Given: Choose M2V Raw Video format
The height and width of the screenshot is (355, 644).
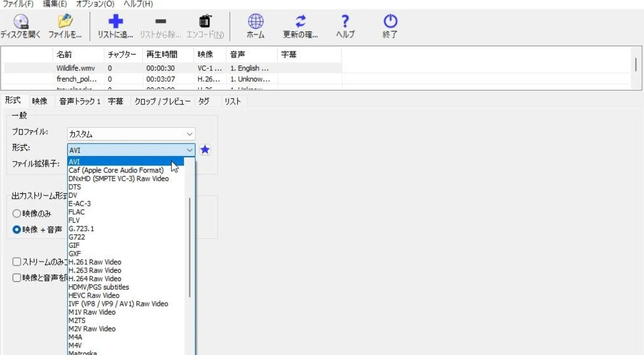Looking at the screenshot, I should point(126,329).
